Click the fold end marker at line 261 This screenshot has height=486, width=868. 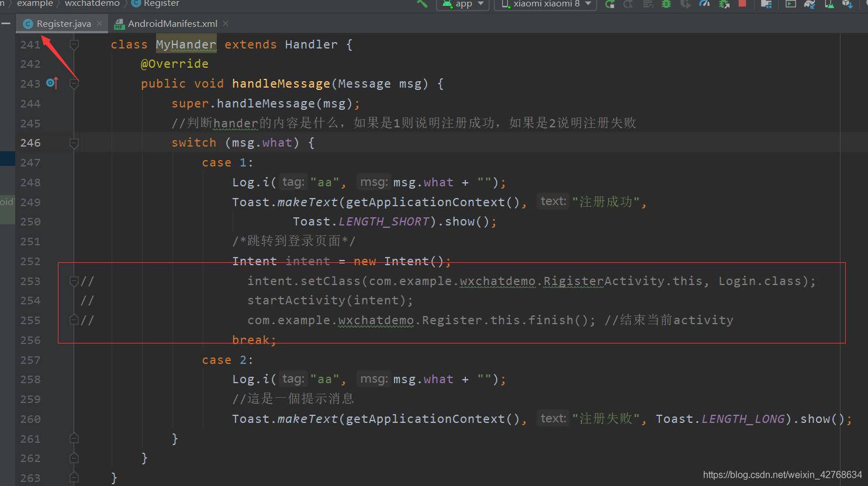(74, 439)
